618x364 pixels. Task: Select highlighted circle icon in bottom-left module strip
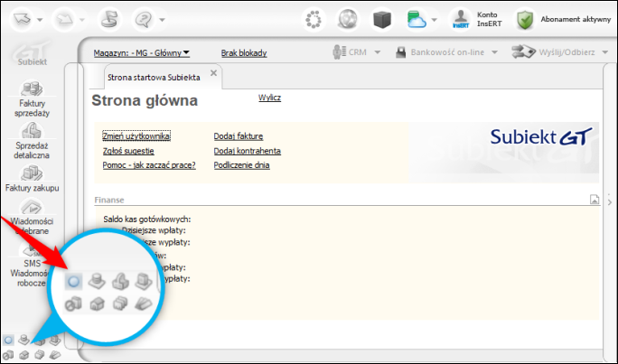pyautogui.click(x=8, y=340)
